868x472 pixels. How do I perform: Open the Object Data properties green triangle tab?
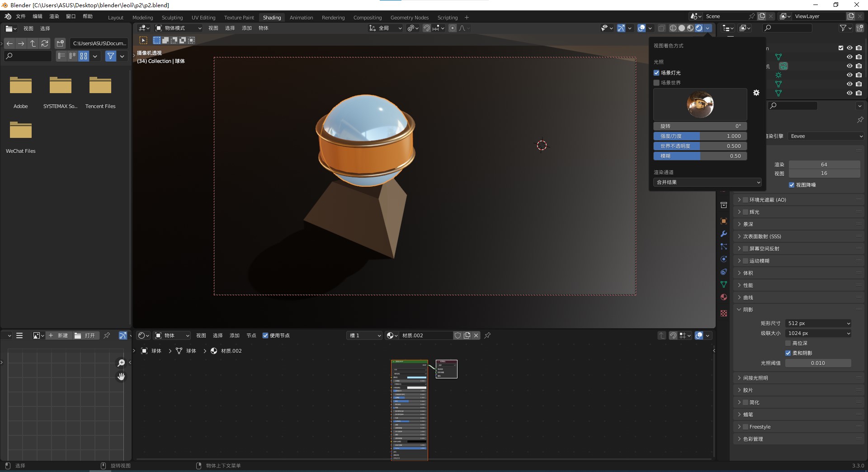click(x=724, y=284)
